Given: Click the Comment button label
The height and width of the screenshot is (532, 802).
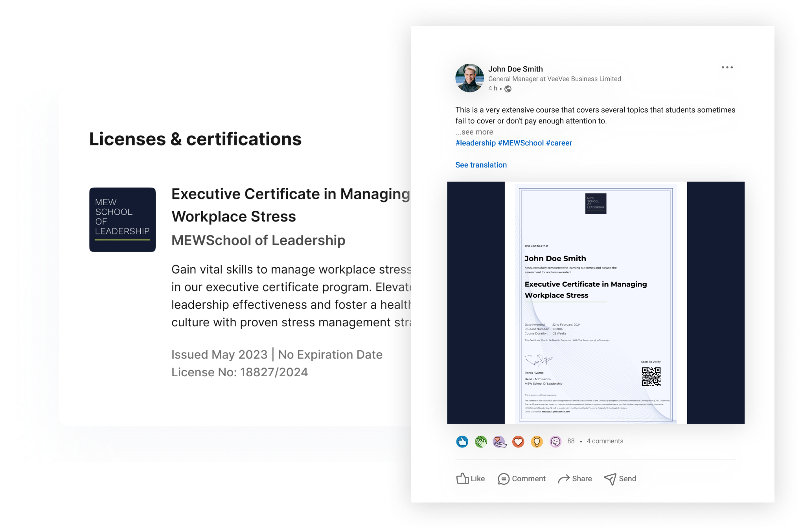Looking at the screenshot, I should (529, 479).
